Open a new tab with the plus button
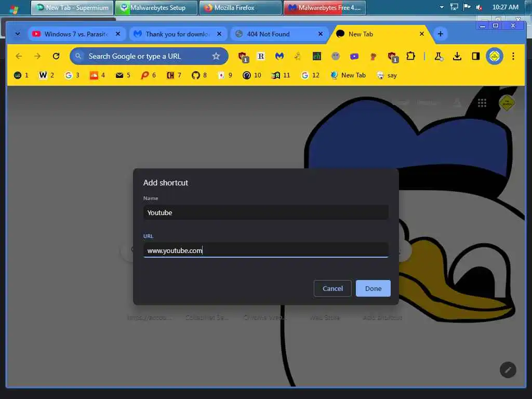 [x=441, y=34]
